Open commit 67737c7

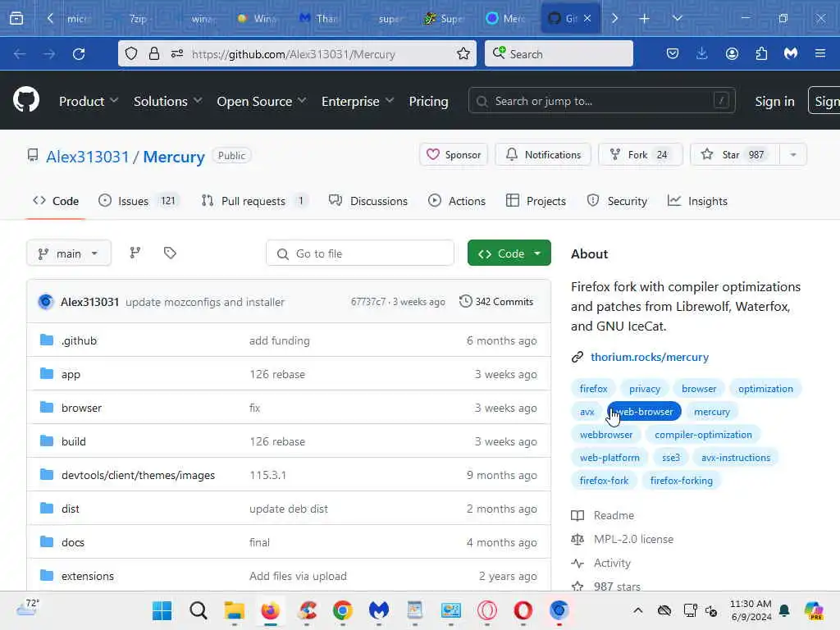368,302
